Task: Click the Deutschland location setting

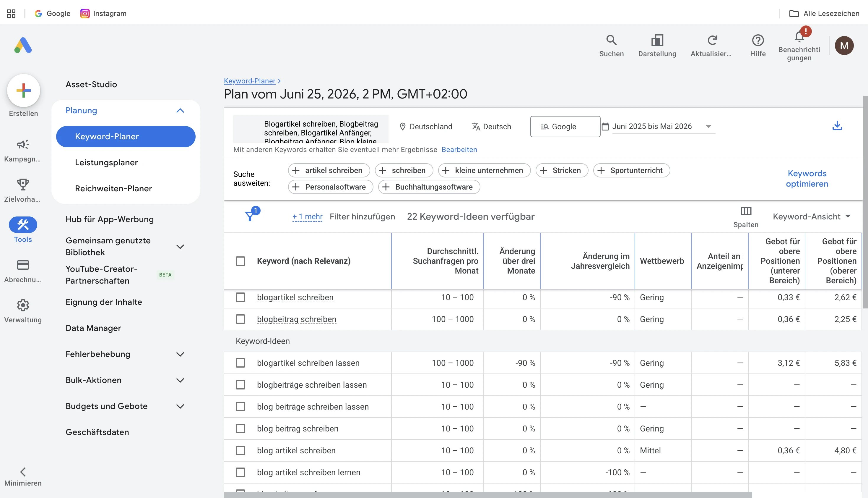Action: coord(426,127)
